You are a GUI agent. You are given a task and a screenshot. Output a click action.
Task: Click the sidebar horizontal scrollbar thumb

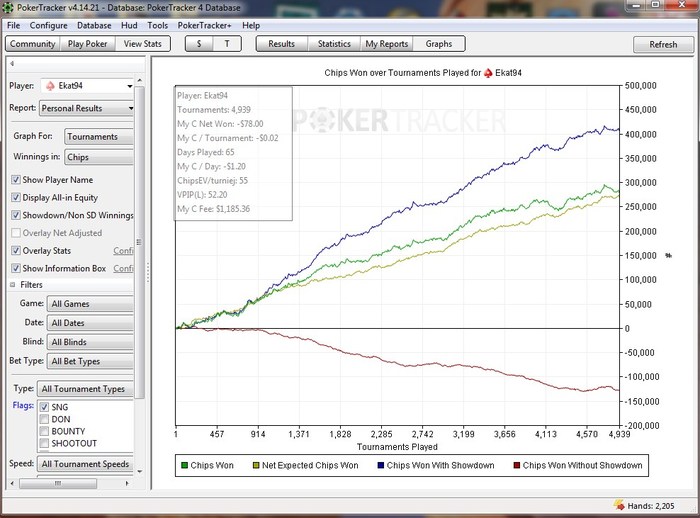(x=58, y=483)
